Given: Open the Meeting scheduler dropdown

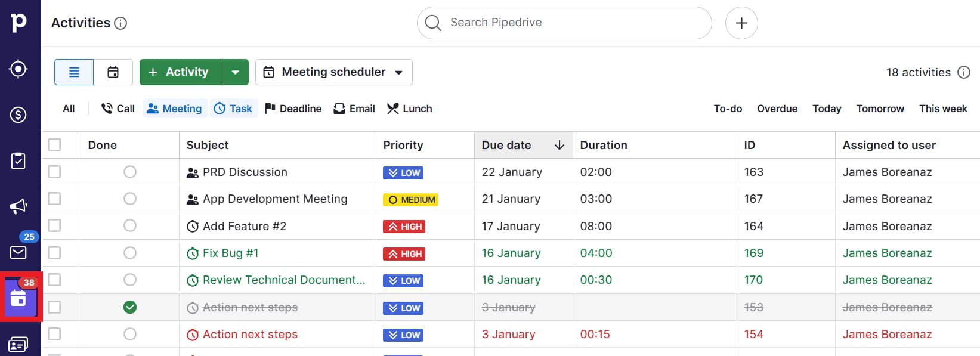Looking at the screenshot, I should point(333,72).
